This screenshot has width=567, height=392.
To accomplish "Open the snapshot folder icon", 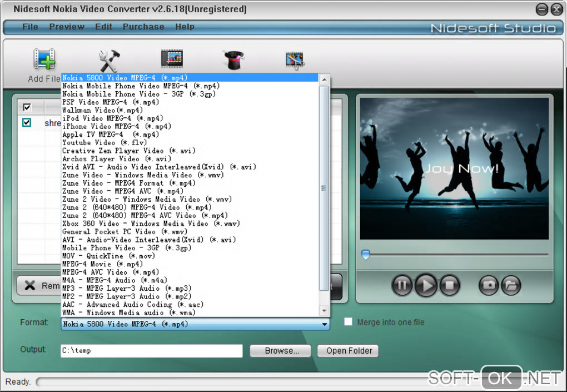I will point(511,285).
